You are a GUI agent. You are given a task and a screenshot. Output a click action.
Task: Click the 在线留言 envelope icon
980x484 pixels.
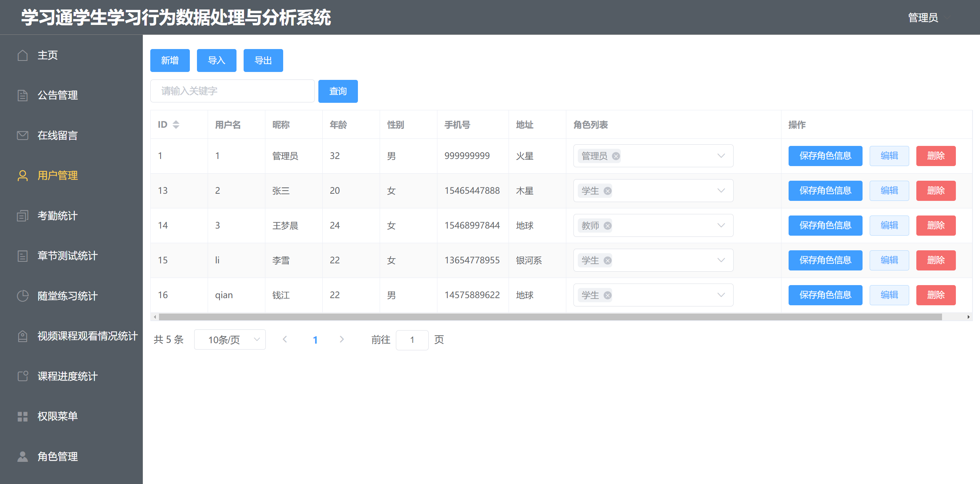coord(22,135)
